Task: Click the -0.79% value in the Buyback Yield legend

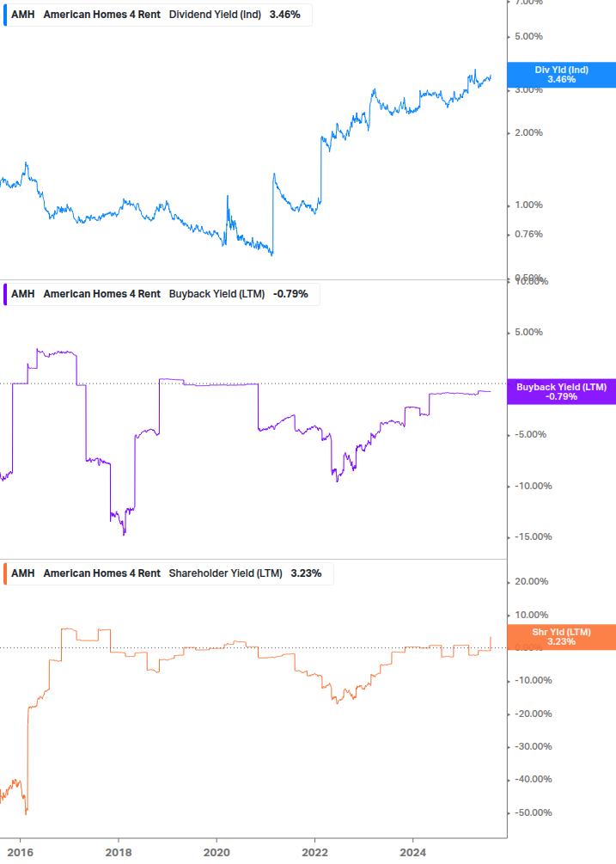Action: [290, 294]
